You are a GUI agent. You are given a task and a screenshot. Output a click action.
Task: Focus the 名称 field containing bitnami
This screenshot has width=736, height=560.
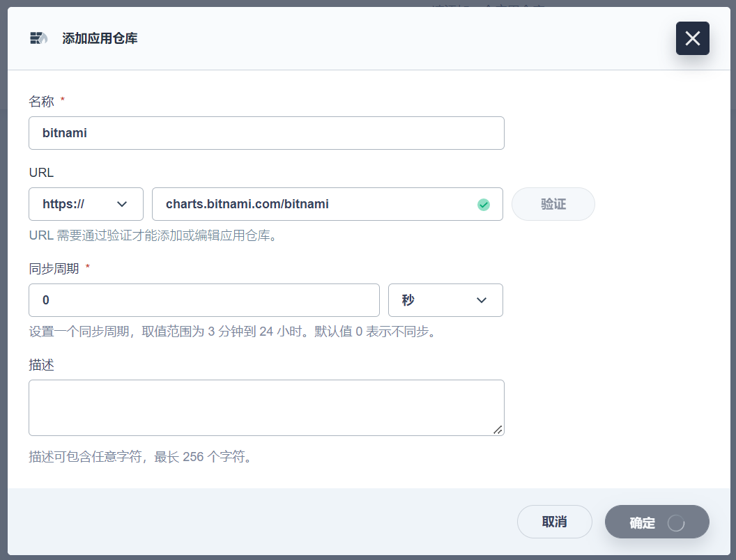[x=266, y=133]
